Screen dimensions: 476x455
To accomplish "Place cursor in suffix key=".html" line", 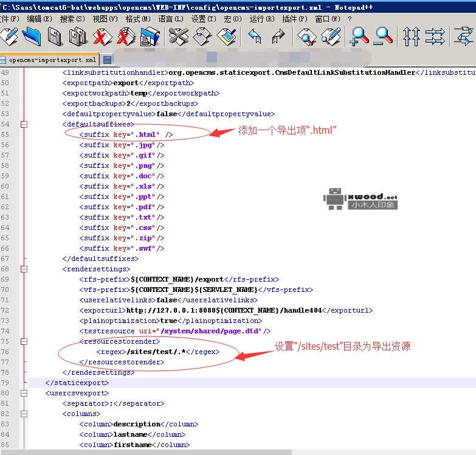I will 126,134.
